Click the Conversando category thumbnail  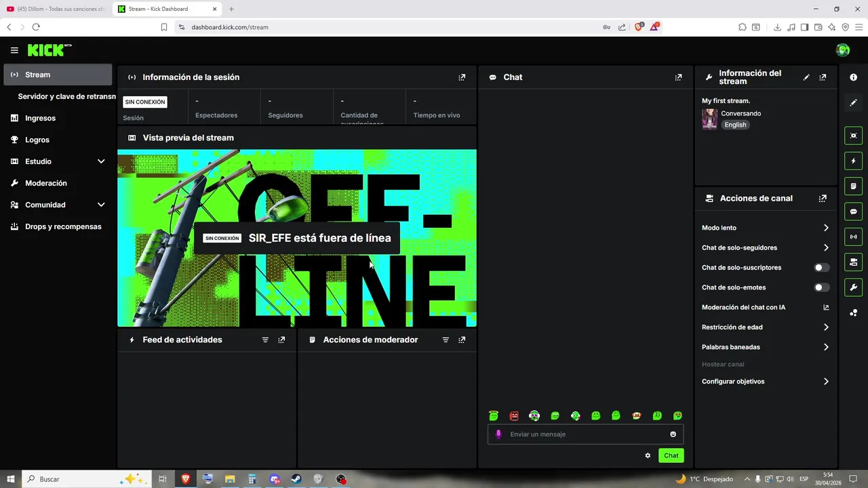pos(709,119)
